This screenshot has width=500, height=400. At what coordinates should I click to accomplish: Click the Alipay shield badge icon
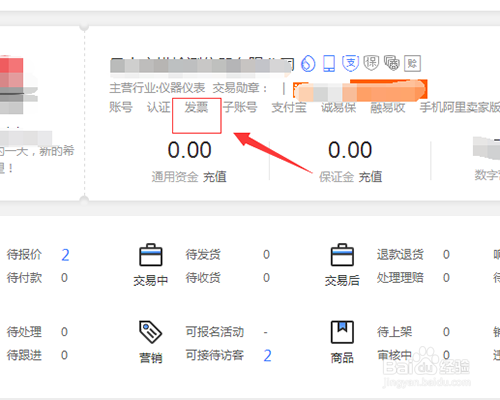[350, 63]
